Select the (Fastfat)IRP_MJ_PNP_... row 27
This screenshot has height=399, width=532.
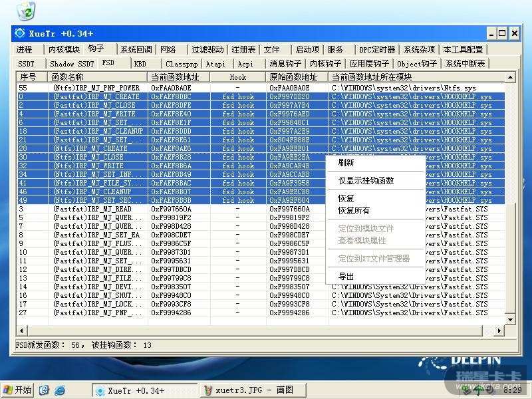pos(261,313)
